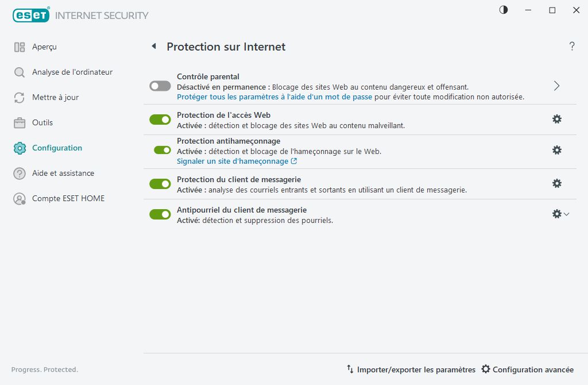The image size is (588, 385).
Task: Disable Protection de l'accès Web
Action: 160,119
